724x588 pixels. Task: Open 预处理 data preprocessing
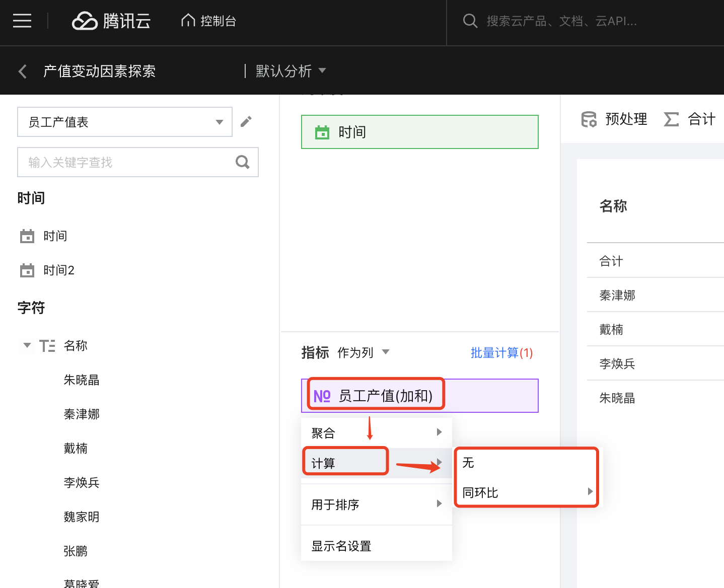614,119
